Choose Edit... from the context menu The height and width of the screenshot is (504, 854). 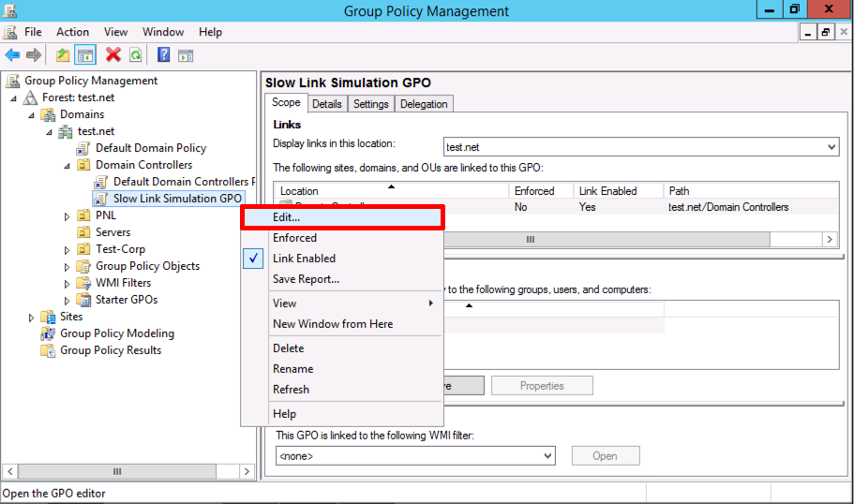(342, 217)
